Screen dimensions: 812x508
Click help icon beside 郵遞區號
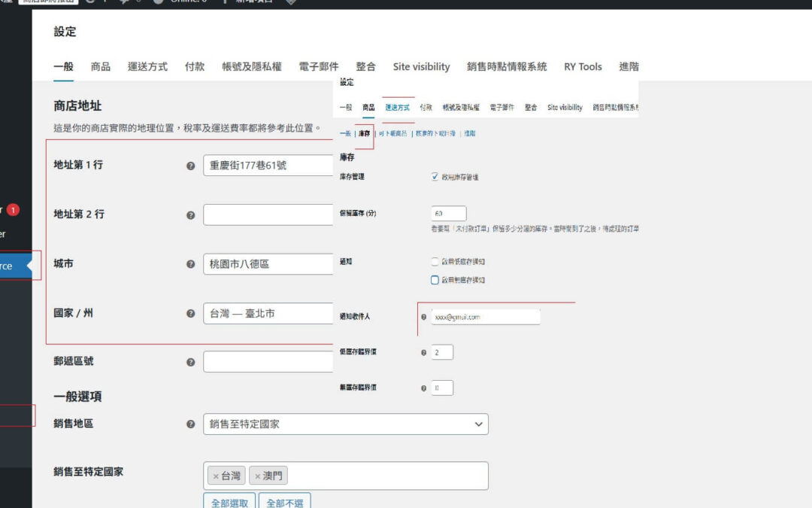(190, 362)
